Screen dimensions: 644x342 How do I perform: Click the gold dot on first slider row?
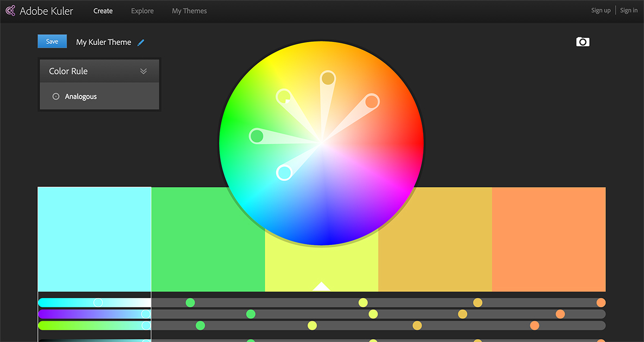[x=477, y=302]
